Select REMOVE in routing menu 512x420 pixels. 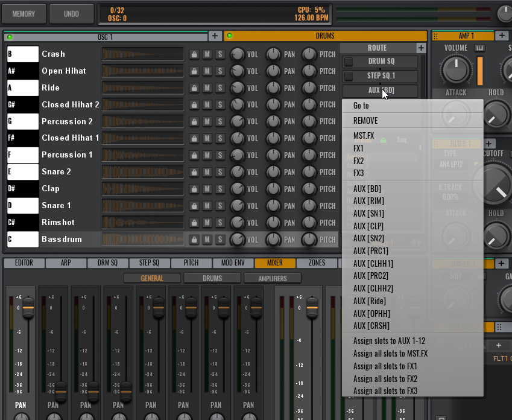point(412,121)
